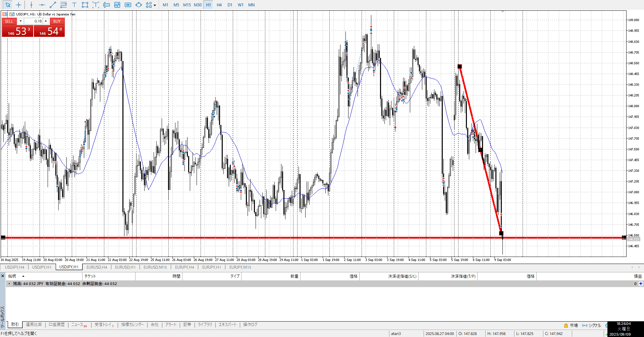Decrease lot volume with down arrow
The width and height of the screenshot is (644, 337).
point(20,21)
